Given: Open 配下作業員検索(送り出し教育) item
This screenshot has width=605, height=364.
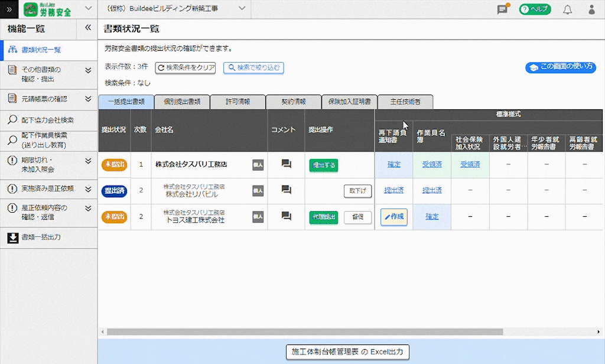Looking at the screenshot, I should coord(48,141).
